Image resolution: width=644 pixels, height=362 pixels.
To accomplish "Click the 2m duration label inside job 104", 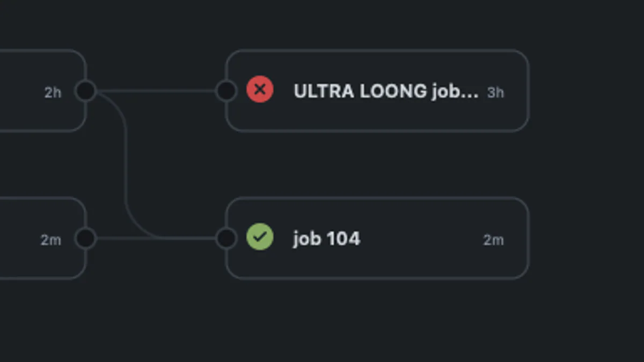I will point(494,240).
